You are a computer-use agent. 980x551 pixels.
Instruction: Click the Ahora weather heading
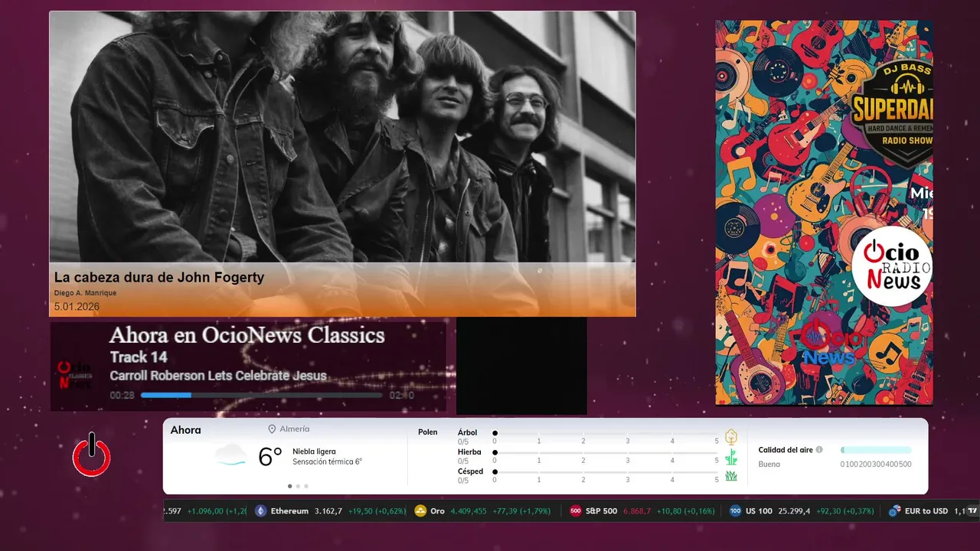point(185,430)
